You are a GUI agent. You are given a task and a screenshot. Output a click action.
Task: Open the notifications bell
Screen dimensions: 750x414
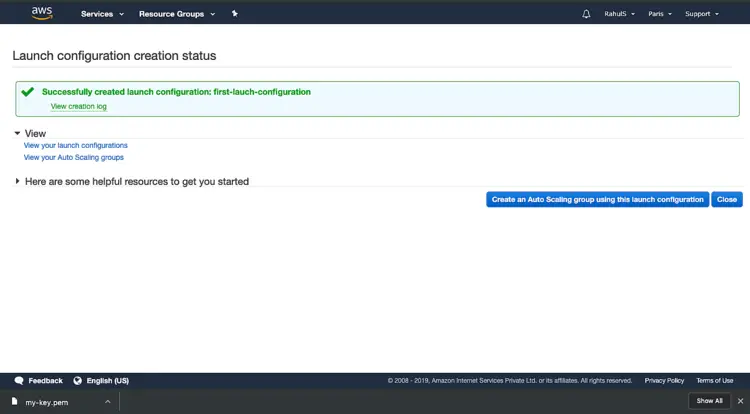[586, 14]
